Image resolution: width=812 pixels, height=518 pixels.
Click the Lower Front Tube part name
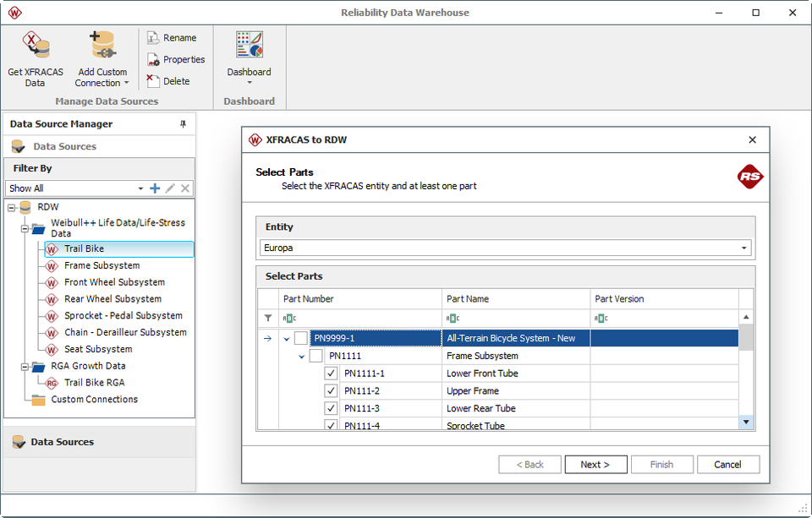(482, 374)
